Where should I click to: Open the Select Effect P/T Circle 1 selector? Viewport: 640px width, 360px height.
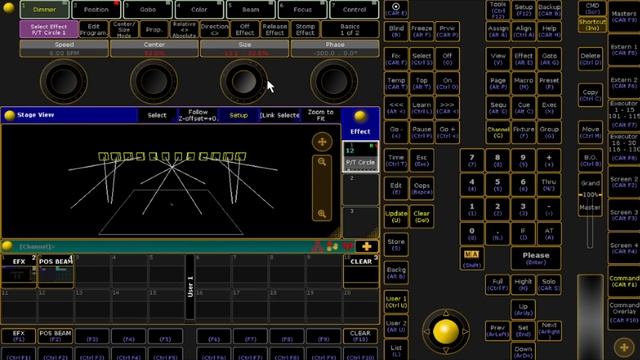point(49,29)
